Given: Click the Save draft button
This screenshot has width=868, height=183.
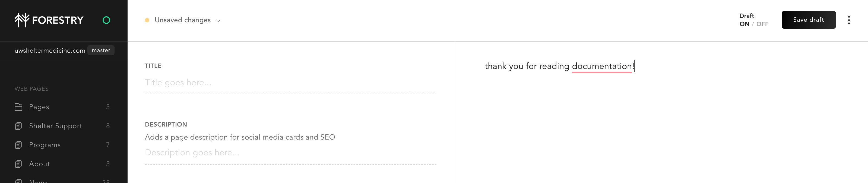Looking at the screenshot, I should [x=808, y=20].
